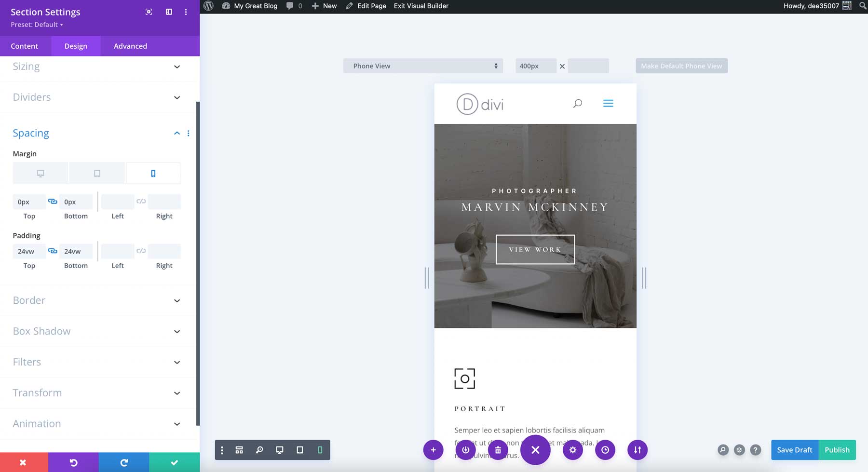
Task: Unlink the Top and Bottom padding values
Action: point(53,251)
